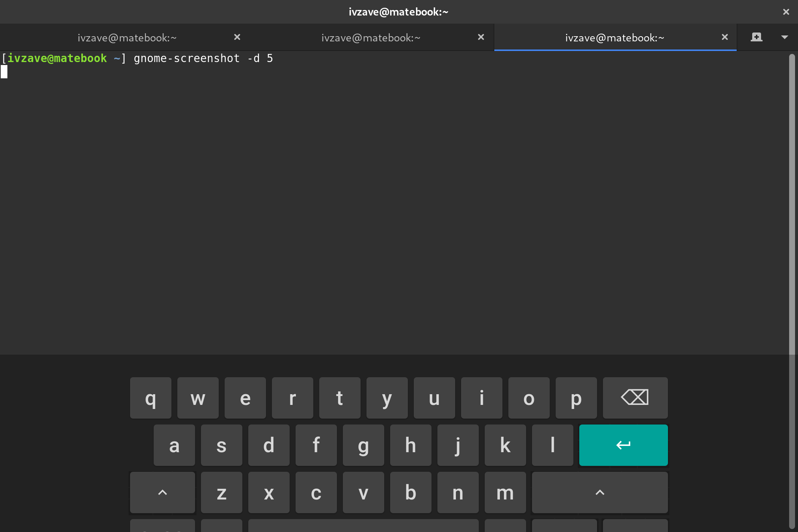Expand the tab list dropdown arrow
This screenshot has width=798, height=532.
785,37
